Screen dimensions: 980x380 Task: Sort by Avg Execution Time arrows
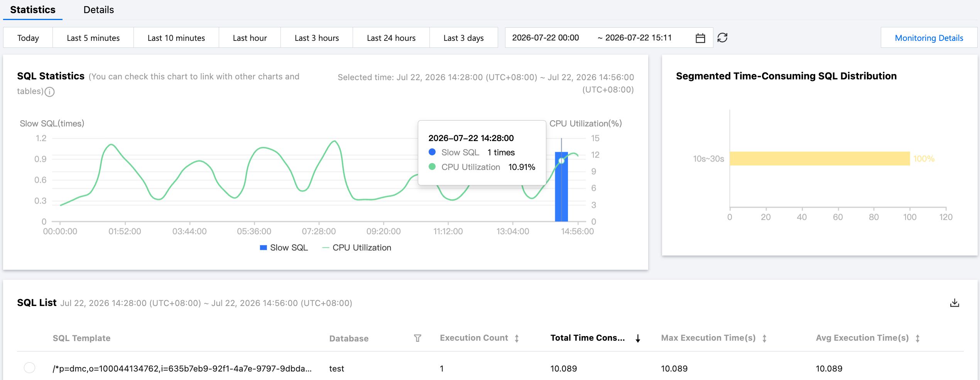tap(917, 338)
